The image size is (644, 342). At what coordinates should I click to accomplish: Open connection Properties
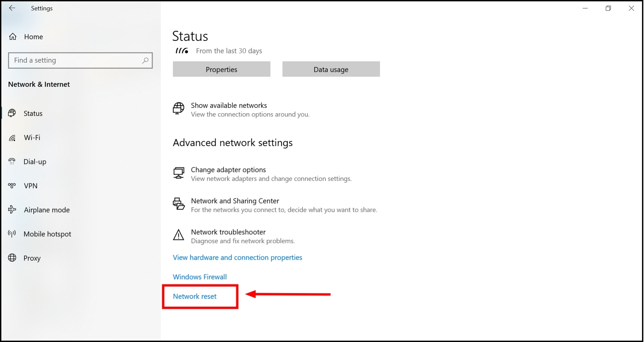coord(221,69)
